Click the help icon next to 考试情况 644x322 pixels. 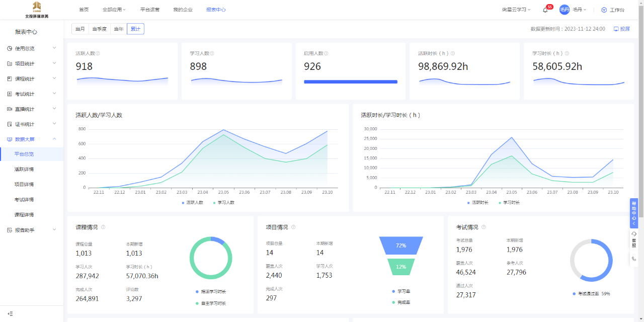[484, 227]
